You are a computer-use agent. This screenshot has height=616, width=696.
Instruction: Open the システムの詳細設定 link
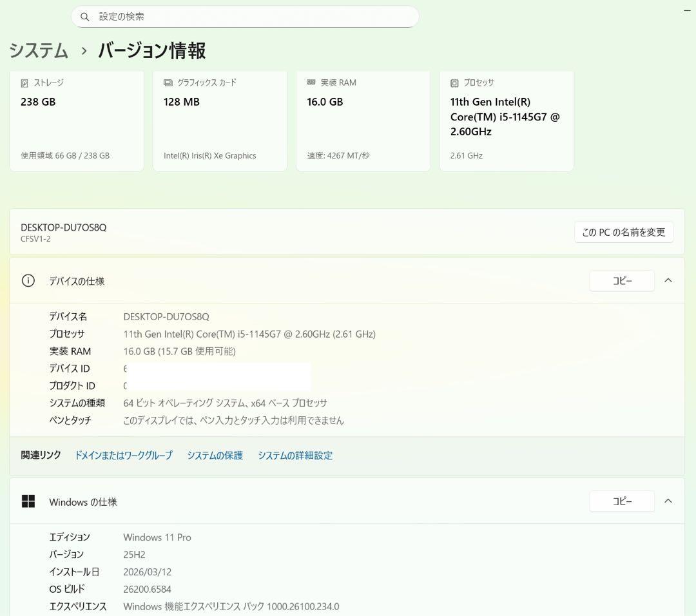295,455
